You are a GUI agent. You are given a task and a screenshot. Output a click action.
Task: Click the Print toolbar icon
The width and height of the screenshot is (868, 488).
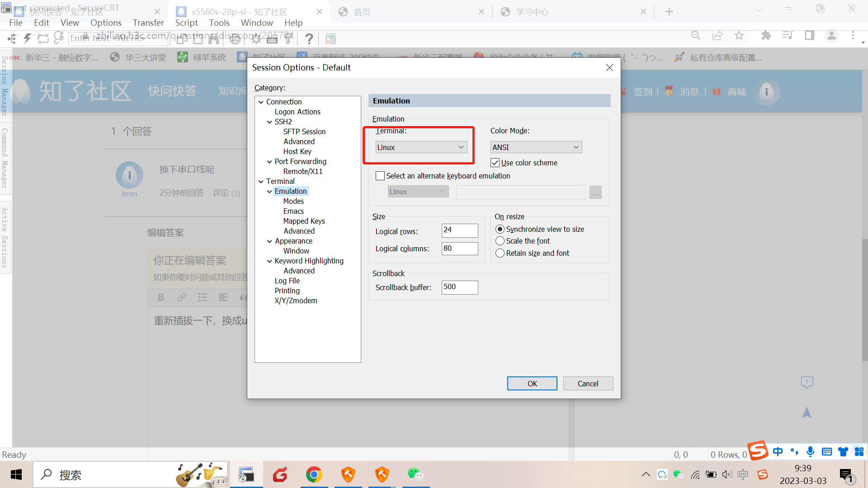[235, 39]
